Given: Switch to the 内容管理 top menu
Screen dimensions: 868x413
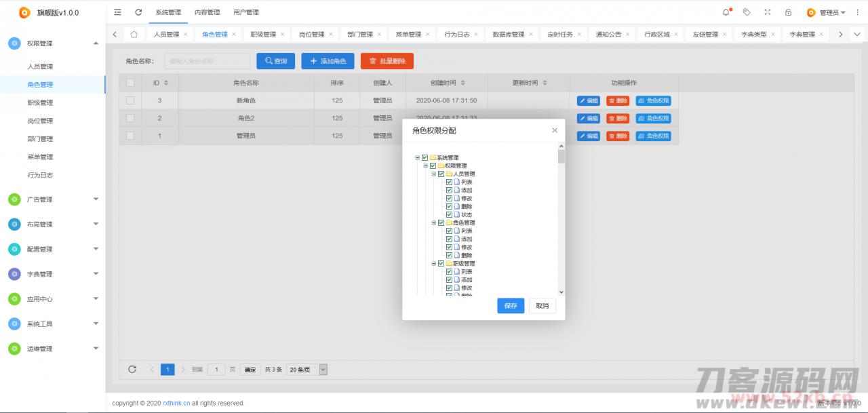Looking at the screenshot, I should pyautogui.click(x=207, y=12).
